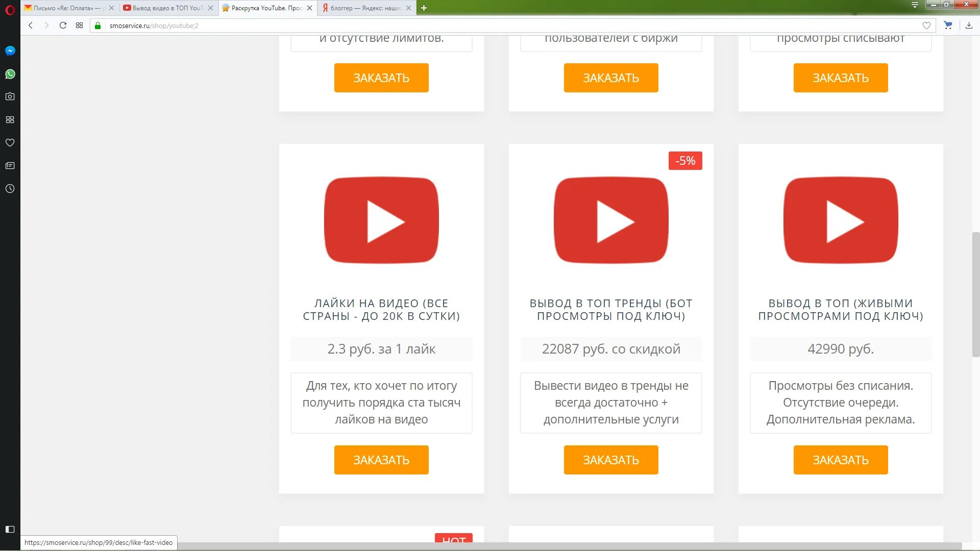Open Speed Dial from the sidebar

point(10,119)
